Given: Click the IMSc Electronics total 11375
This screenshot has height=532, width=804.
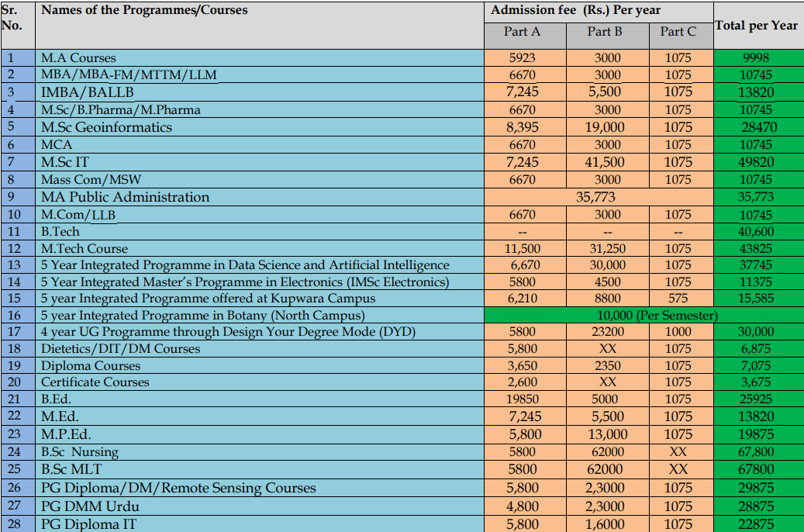Looking at the screenshot, I should point(756,282).
